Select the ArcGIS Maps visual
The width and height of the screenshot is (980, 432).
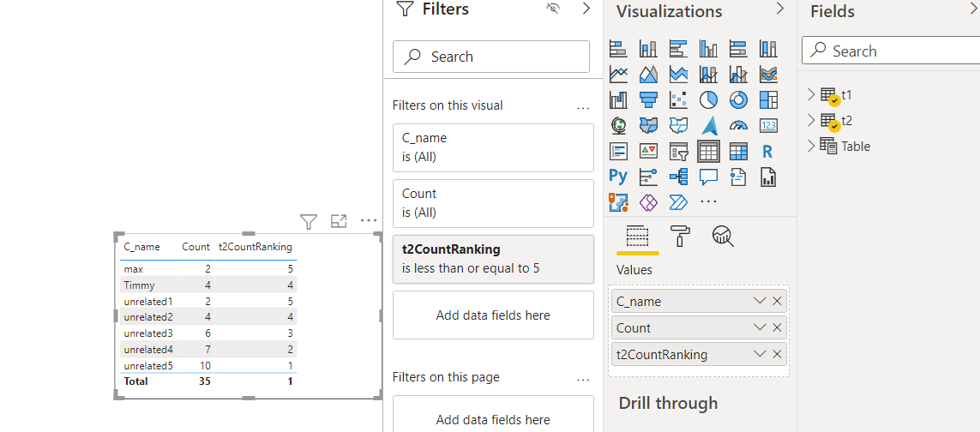coord(618,201)
